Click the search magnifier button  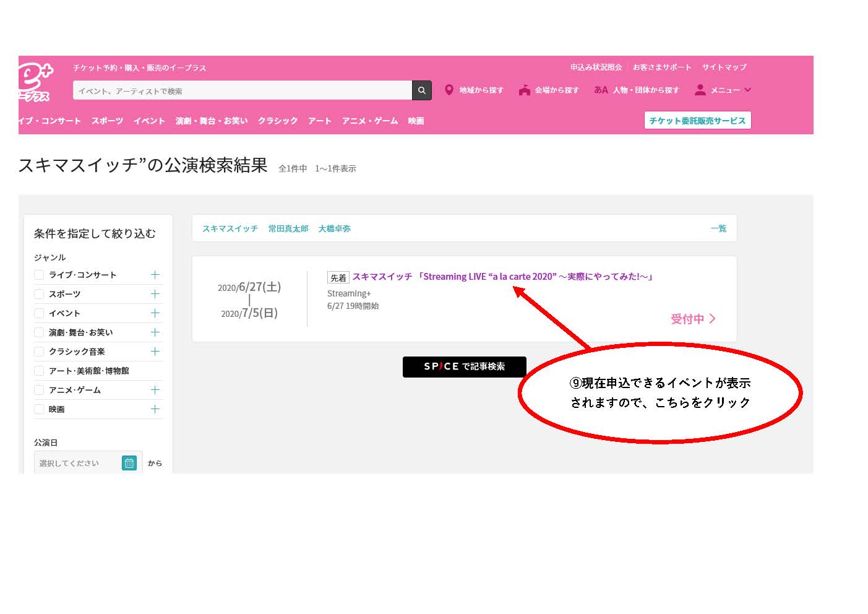[x=421, y=90]
